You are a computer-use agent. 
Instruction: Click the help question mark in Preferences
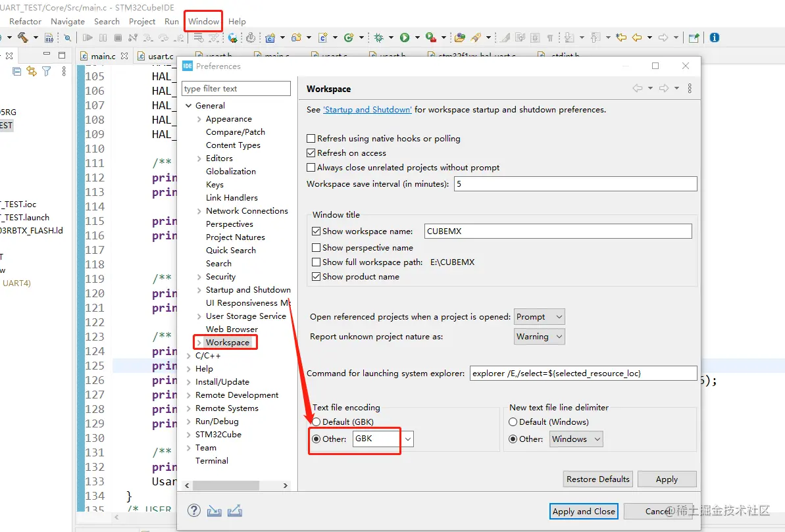coord(193,510)
